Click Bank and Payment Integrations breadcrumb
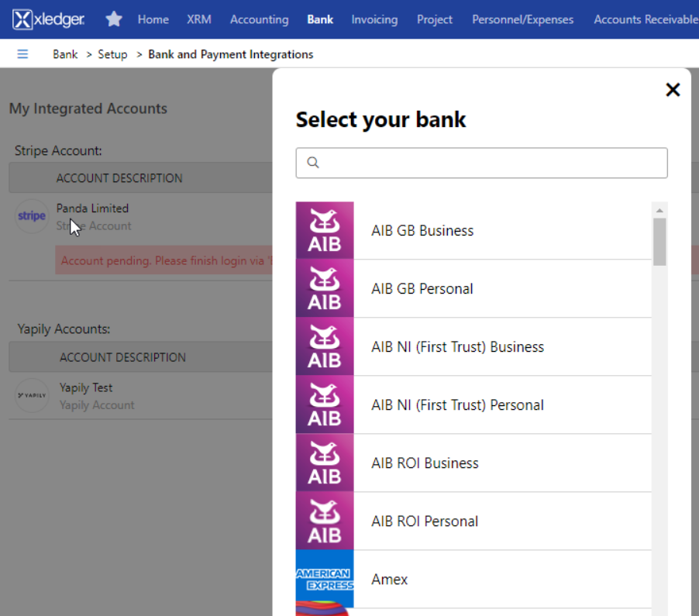Image resolution: width=699 pixels, height=616 pixels. point(230,54)
